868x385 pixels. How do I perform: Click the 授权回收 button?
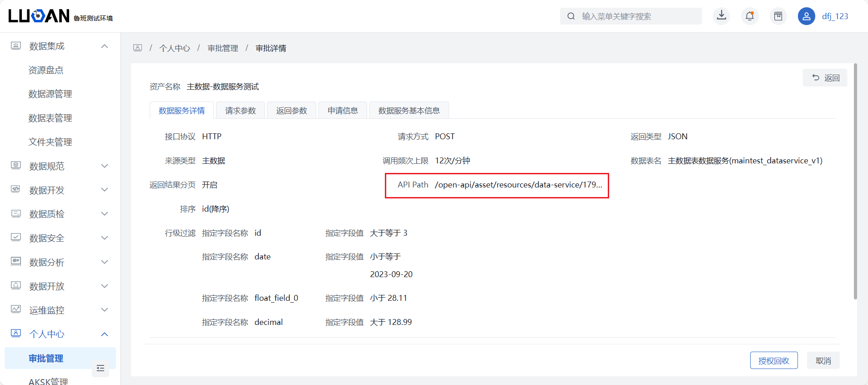tap(773, 360)
